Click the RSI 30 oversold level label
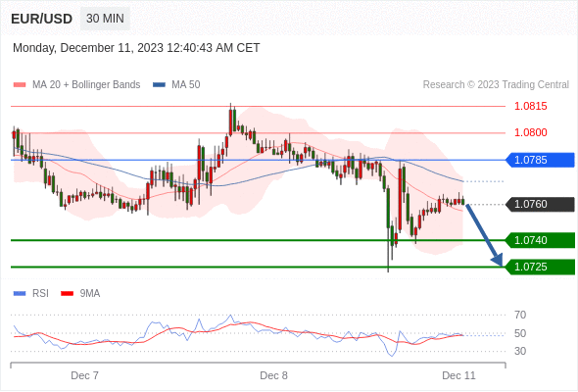Viewport: 578px width, 392px height. coord(520,351)
